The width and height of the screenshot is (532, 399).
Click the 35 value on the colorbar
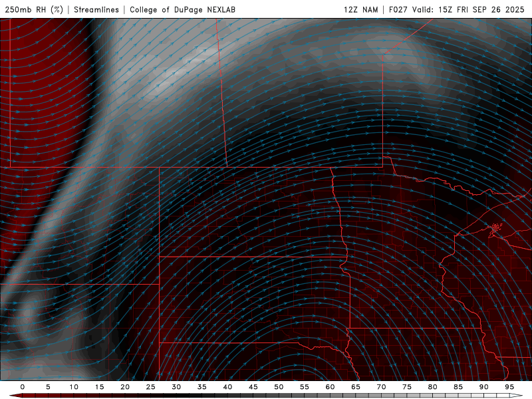[202, 387]
